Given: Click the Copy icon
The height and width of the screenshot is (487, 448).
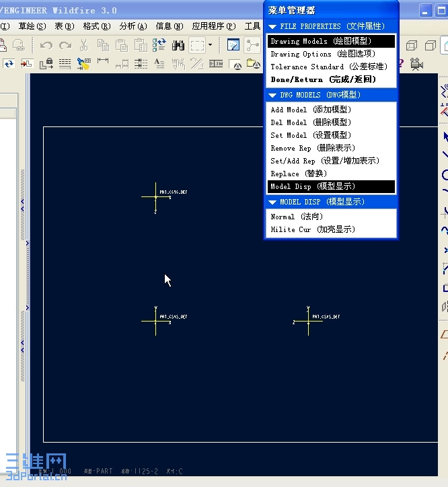Looking at the screenshot, I should pyautogui.click(x=103, y=45).
